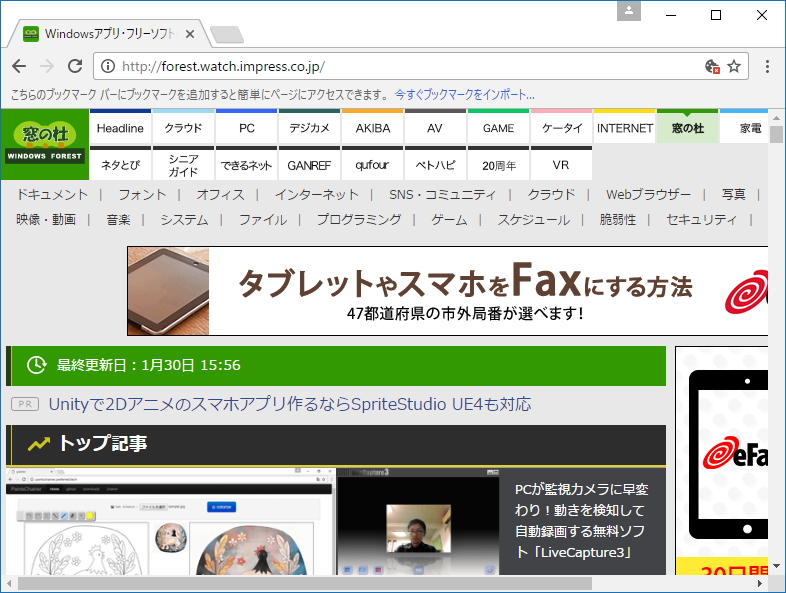The image size is (786, 593).
Task: Open the ファイル category link
Action: pos(263,220)
